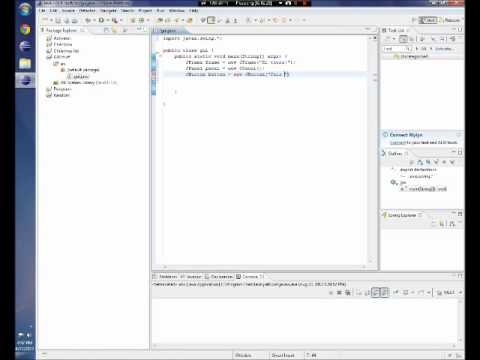The width and height of the screenshot is (480, 360).
Task: Maximize the Package Explorer view
Action: (145, 29)
